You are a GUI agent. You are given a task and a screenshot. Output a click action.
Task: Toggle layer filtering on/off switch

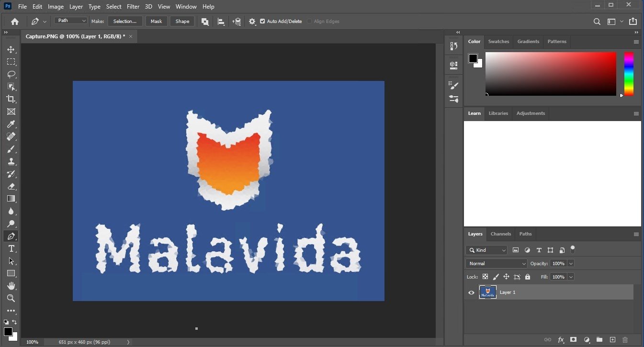pyautogui.click(x=573, y=249)
